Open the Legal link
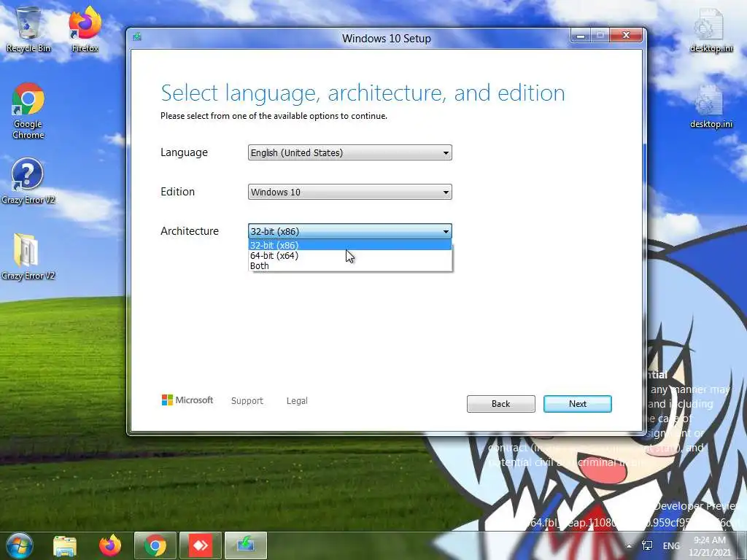747x560 pixels. coord(297,401)
